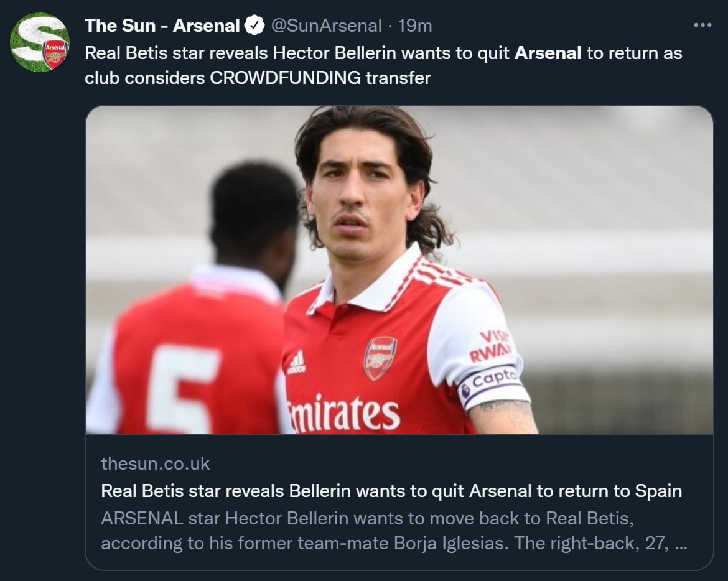Open the tweet via the 19m timestamp
The height and width of the screenshot is (581, 728).
pyautogui.click(x=415, y=26)
